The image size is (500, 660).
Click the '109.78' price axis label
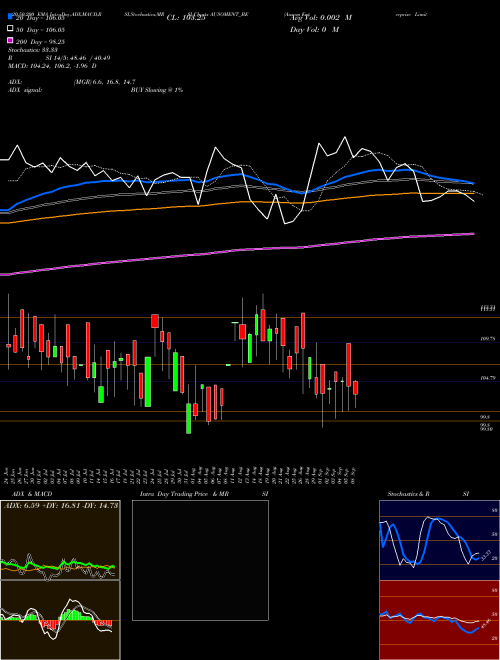(x=488, y=339)
